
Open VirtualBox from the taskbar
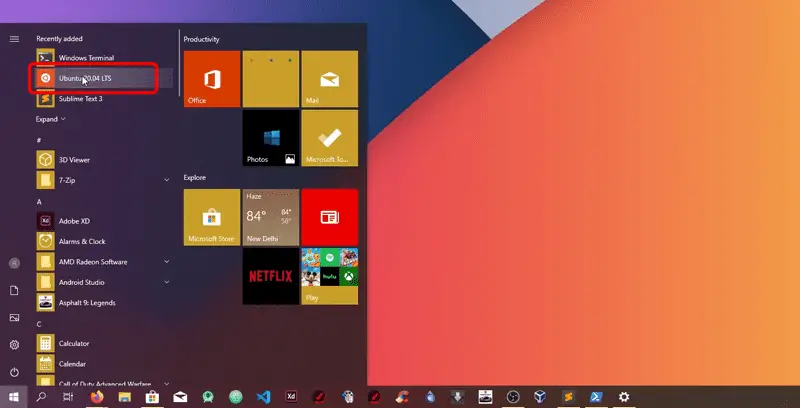[x=540, y=397]
